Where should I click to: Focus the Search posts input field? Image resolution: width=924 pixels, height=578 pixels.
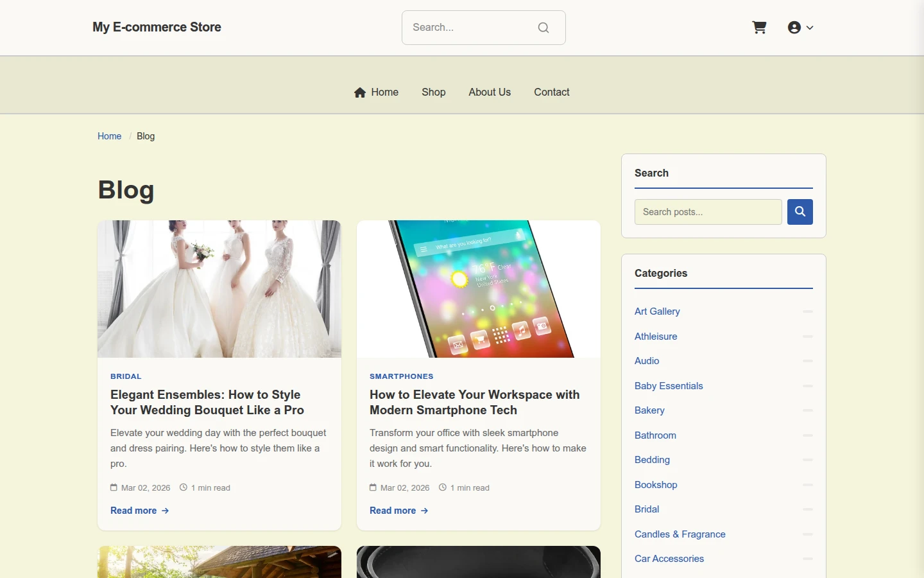click(x=708, y=212)
